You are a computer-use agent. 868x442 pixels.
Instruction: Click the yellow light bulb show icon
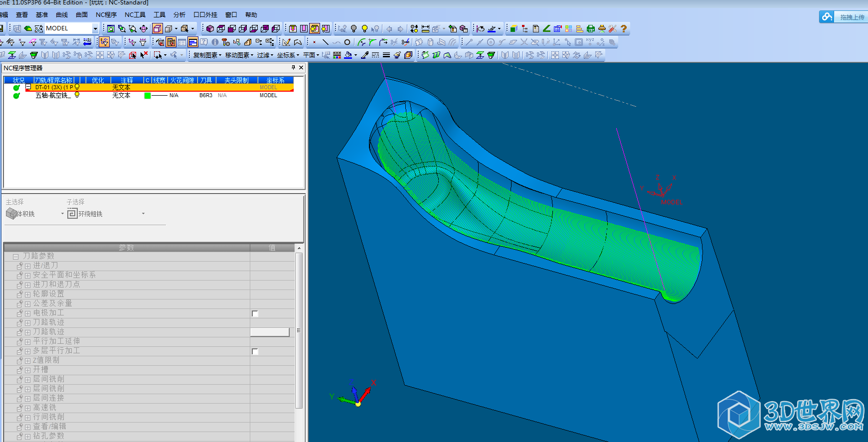click(364, 28)
